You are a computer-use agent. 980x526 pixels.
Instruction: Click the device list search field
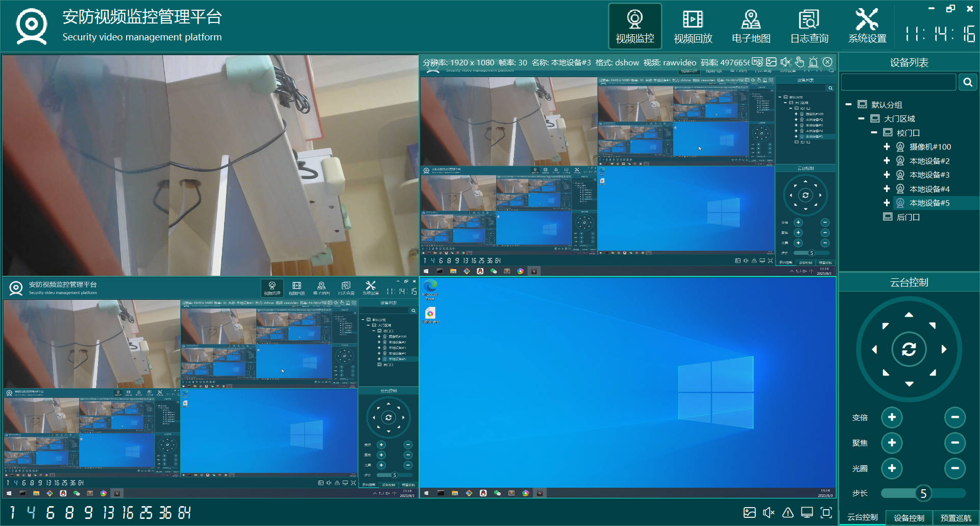[x=898, y=82]
